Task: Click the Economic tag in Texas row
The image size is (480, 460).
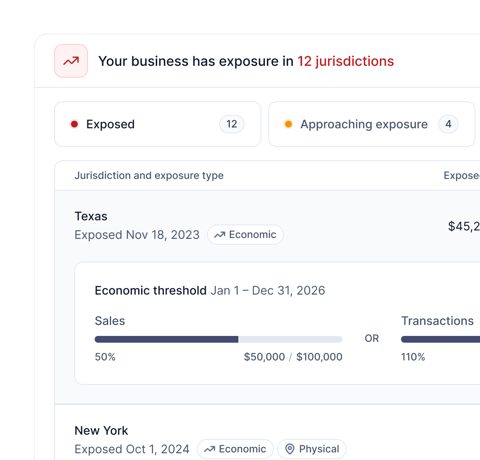Action: (x=245, y=235)
